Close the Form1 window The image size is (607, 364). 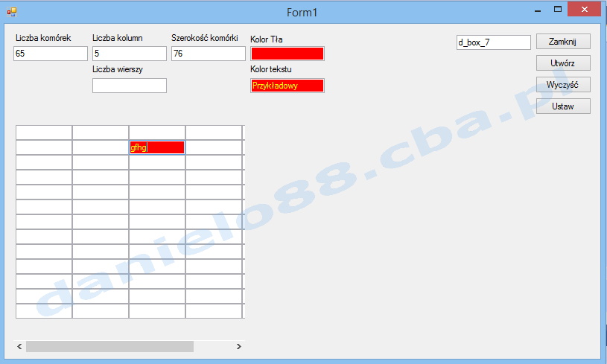[x=585, y=10]
